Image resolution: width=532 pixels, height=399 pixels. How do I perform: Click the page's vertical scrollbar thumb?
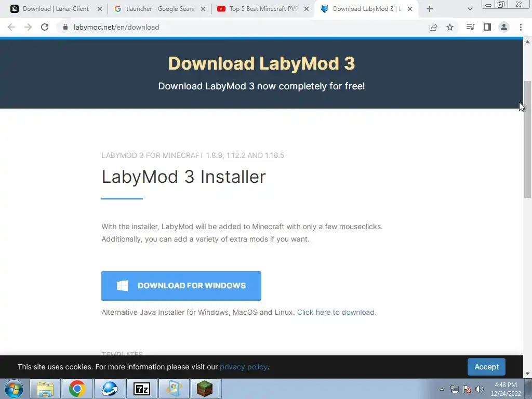pyautogui.click(x=527, y=139)
